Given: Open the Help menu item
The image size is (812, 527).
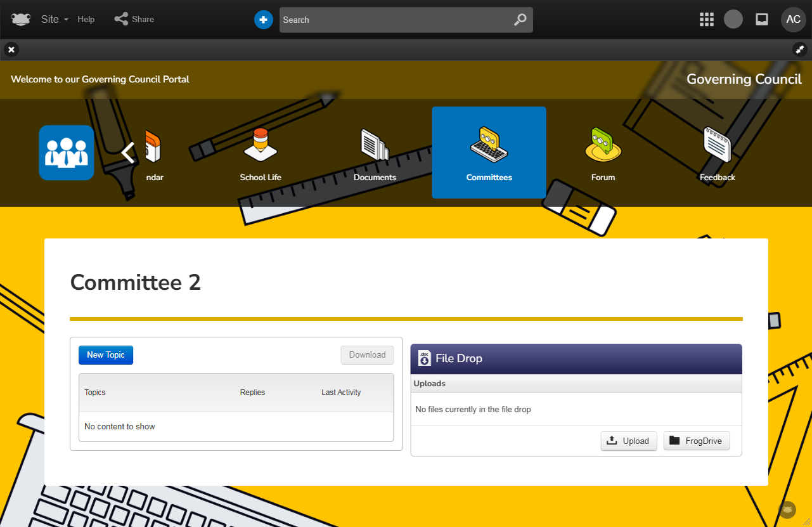Looking at the screenshot, I should pos(86,19).
